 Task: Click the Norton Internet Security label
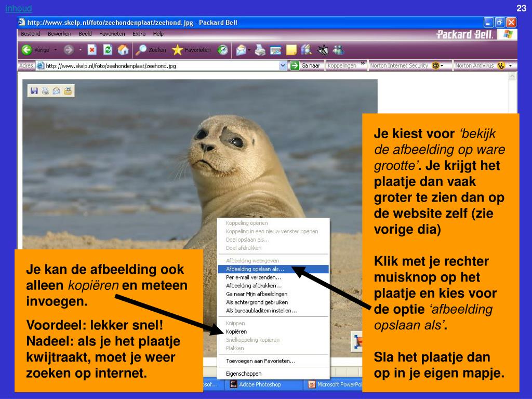[399, 65]
